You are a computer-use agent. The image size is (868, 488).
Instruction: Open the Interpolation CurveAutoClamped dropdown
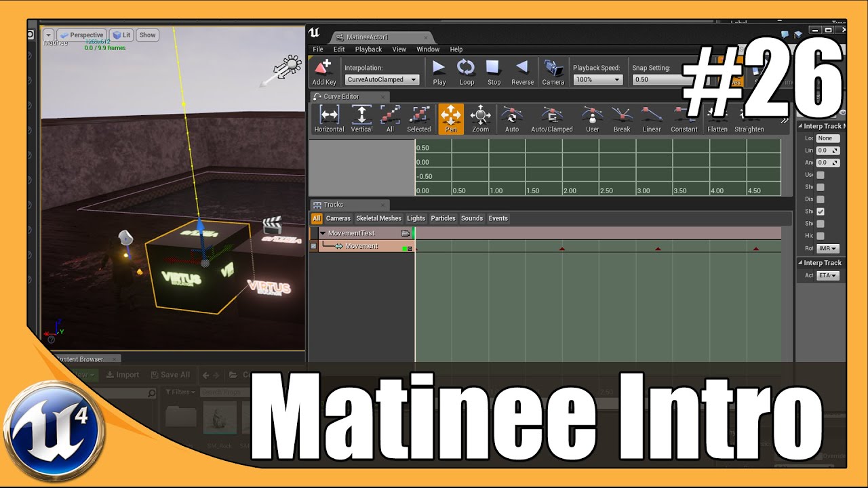point(382,80)
